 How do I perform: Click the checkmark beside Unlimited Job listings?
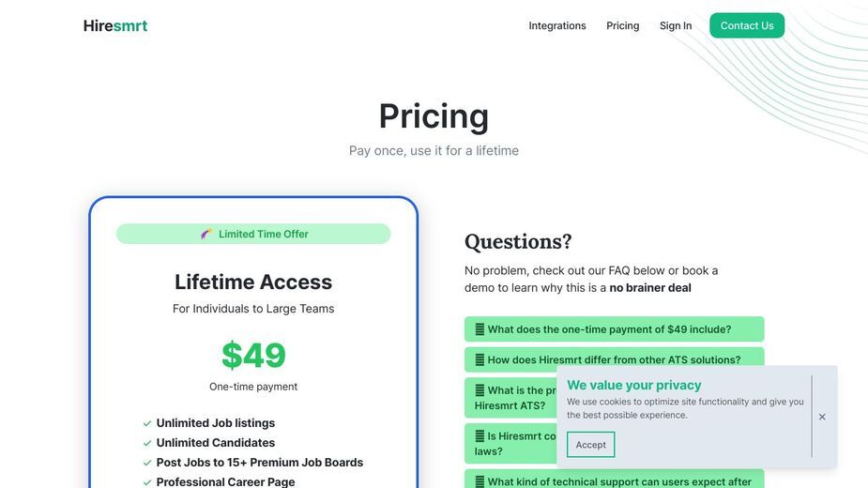pyautogui.click(x=147, y=424)
